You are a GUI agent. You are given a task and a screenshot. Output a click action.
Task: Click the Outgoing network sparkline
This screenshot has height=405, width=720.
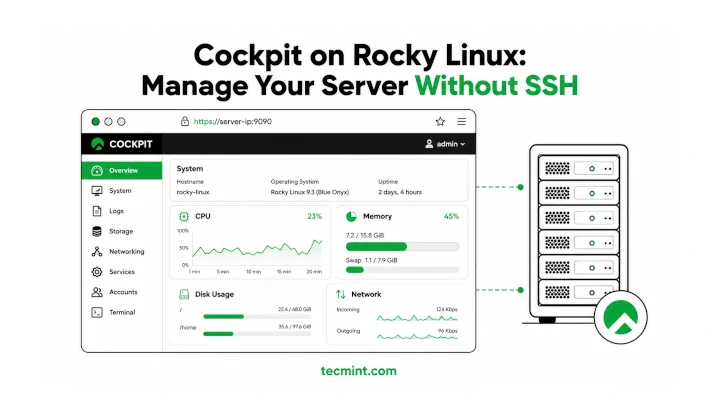[417, 337]
